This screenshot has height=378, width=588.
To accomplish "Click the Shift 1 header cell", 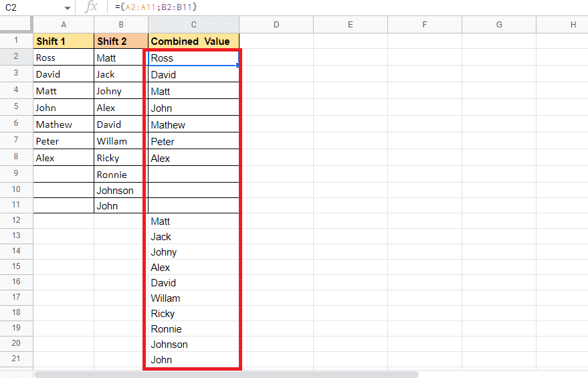I will (x=64, y=41).
